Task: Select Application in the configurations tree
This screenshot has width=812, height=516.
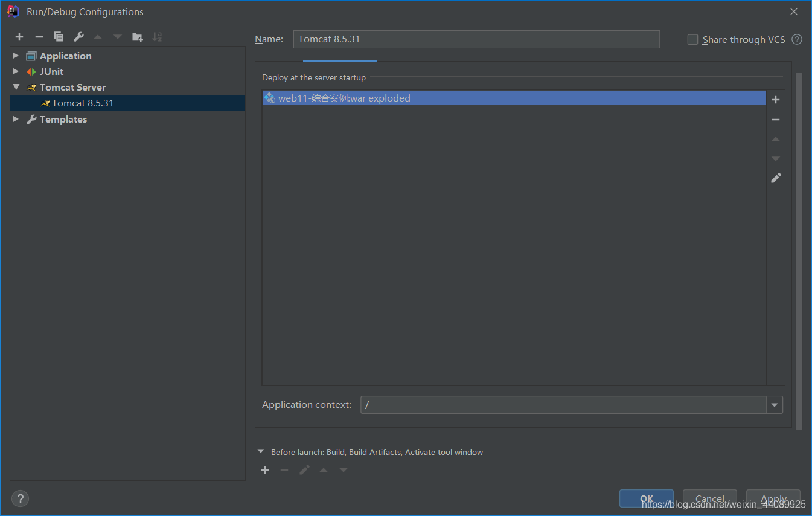Action: point(66,56)
